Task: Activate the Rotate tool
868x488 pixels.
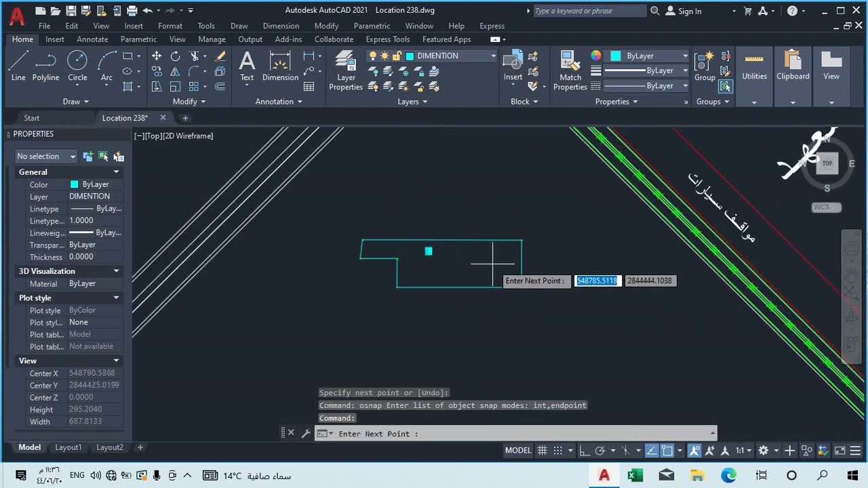Action: (175, 56)
